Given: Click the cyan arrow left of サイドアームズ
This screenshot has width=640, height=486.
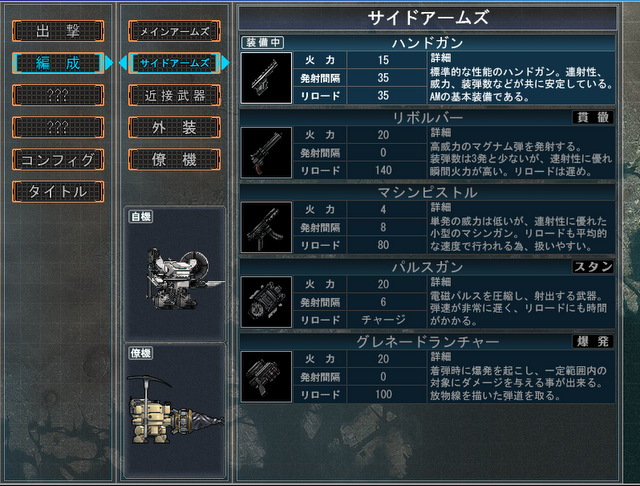Looking at the screenshot, I should point(123,63).
